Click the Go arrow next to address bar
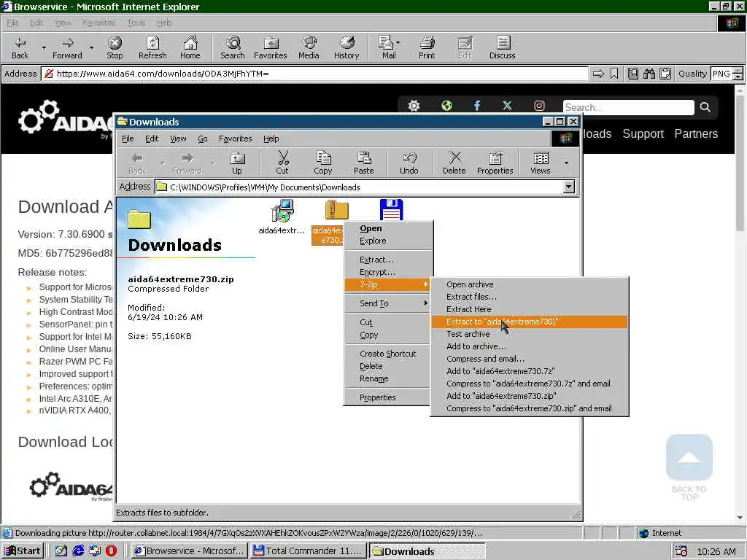Image resolution: width=747 pixels, height=560 pixels. point(598,74)
